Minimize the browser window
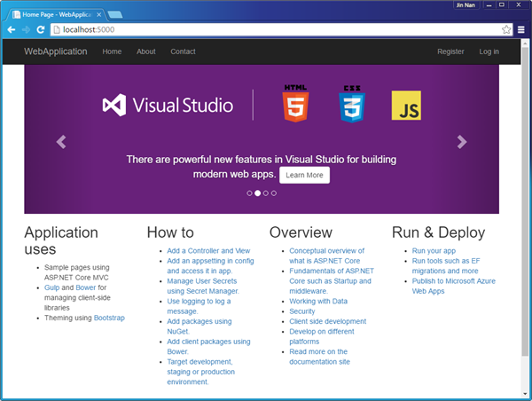This screenshot has width=532, height=401. 489,5
